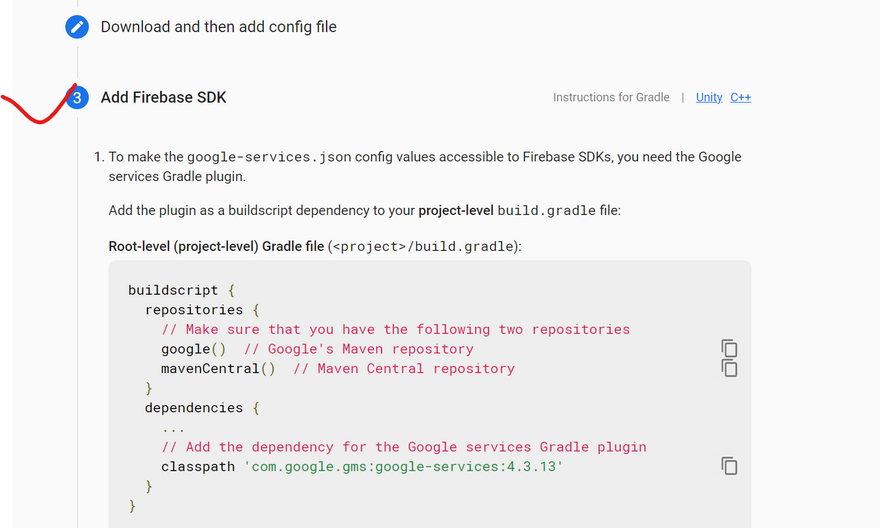Expand the Download and then add config file step

(218, 27)
